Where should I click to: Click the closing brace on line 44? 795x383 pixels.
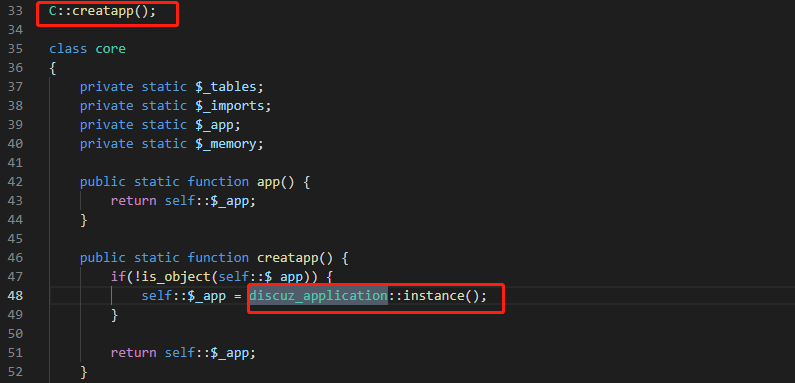tap(84, 220)
